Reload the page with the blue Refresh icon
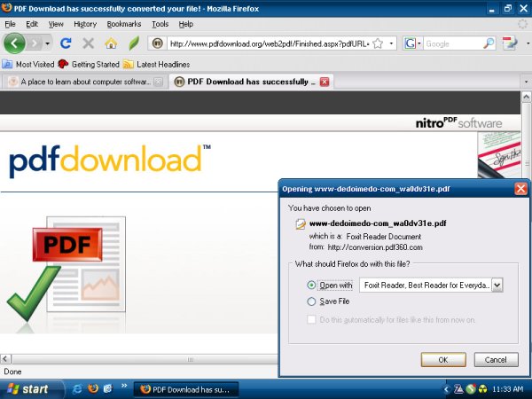 point(66,43)
